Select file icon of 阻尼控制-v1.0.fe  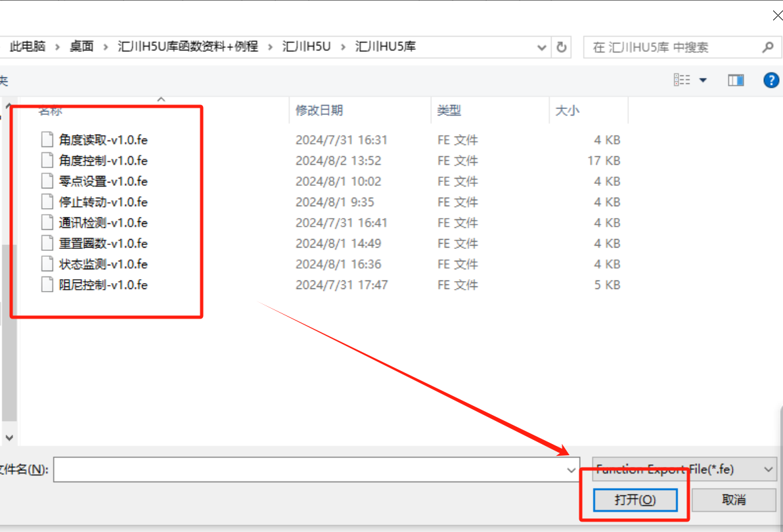click(x=47, y=285)
